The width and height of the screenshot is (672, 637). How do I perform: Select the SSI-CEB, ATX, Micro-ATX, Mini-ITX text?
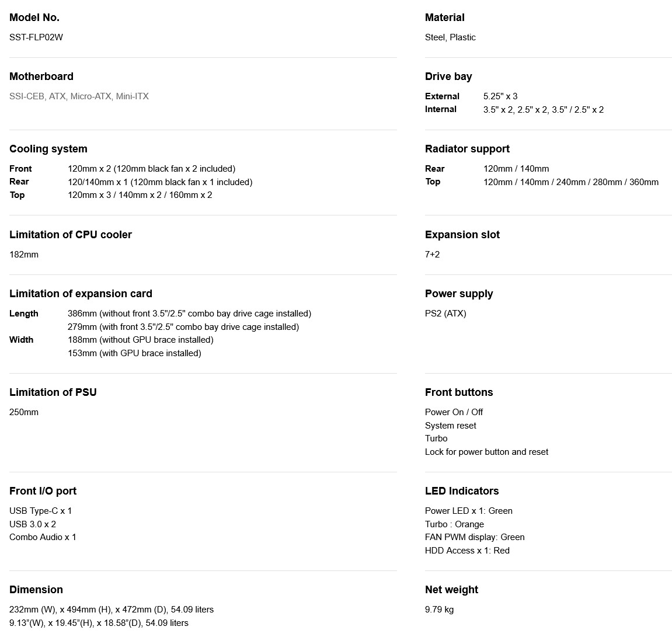point(79,96)
